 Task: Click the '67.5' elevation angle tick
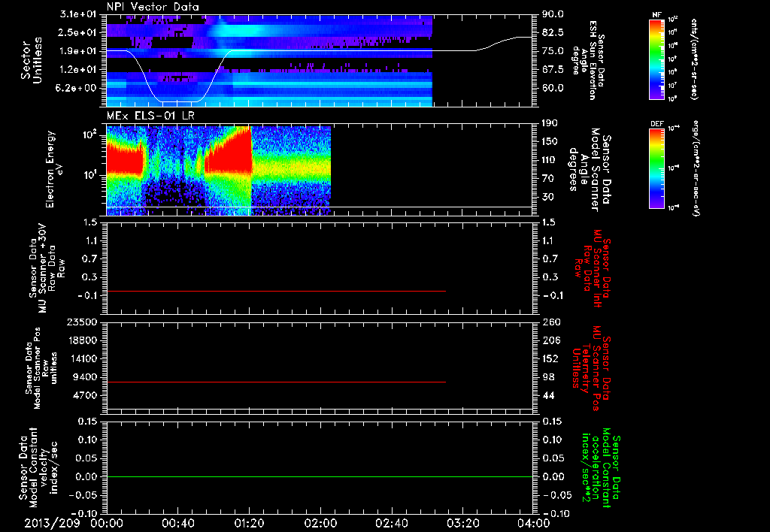tap(553, 70)
